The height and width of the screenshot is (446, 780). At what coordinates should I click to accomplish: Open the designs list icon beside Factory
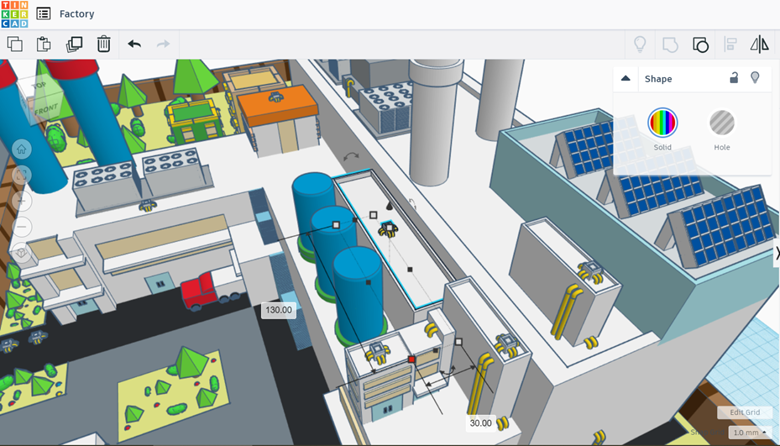click(44, 14)
